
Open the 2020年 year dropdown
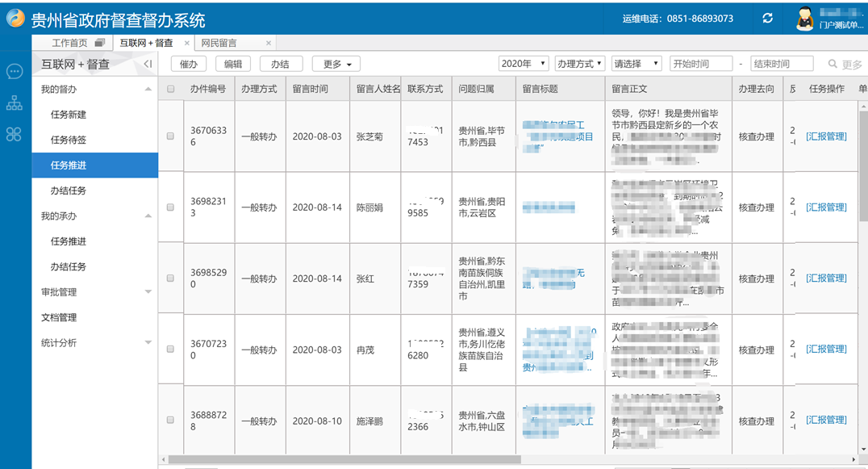click(x=524, y=64)
